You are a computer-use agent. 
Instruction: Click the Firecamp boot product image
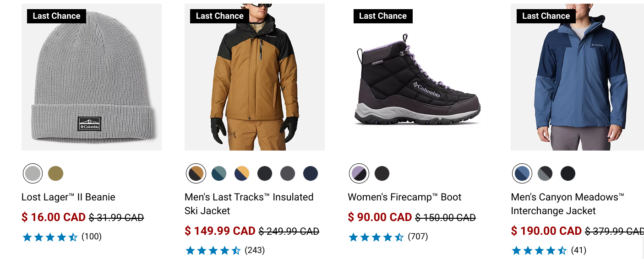pos(418,77)
